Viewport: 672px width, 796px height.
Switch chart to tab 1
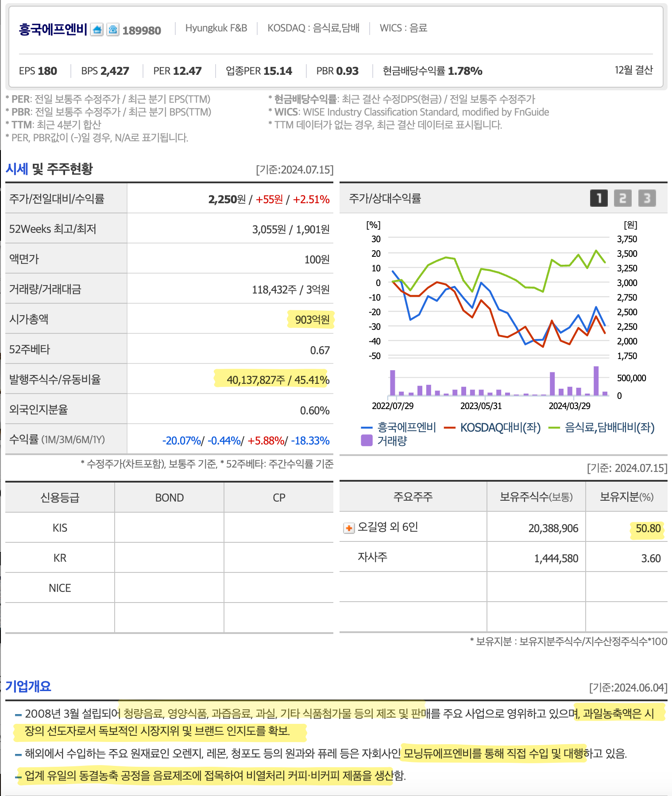(599, 198)
